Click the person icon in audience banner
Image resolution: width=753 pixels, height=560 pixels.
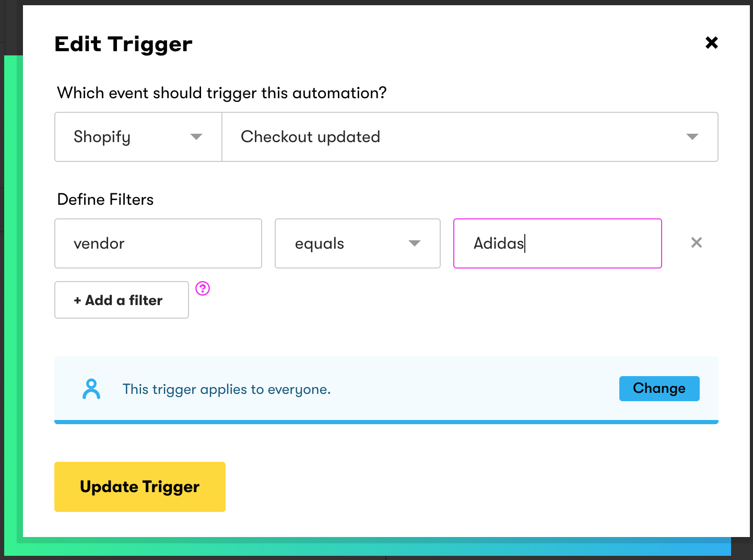click(91, 389)
